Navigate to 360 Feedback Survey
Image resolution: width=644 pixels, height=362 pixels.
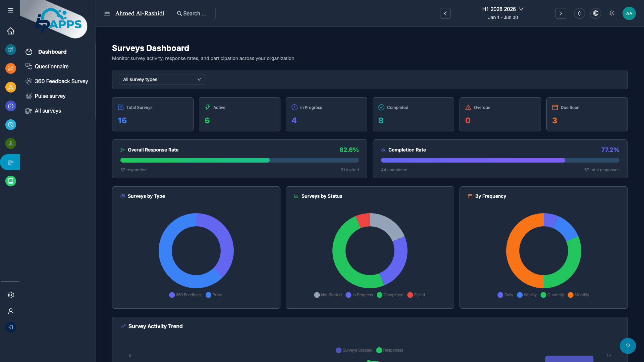coord(61,81)
